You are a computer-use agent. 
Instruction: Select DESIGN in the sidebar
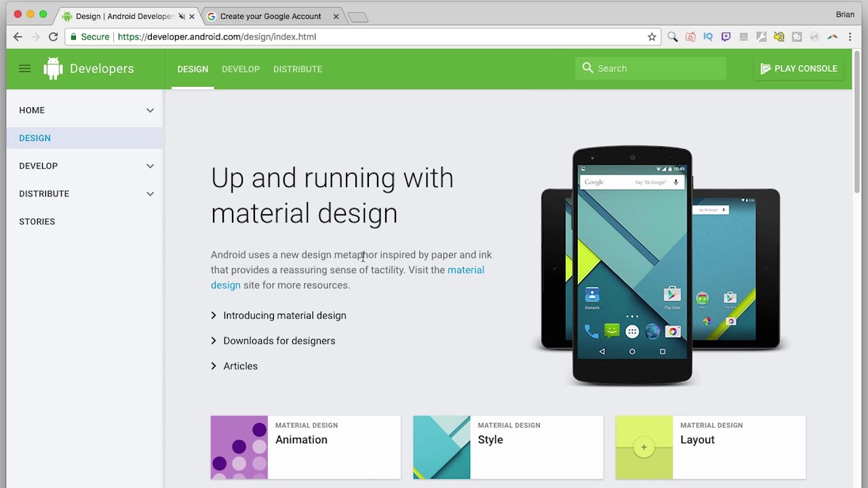pyautogui.click(x=85, y=138)
